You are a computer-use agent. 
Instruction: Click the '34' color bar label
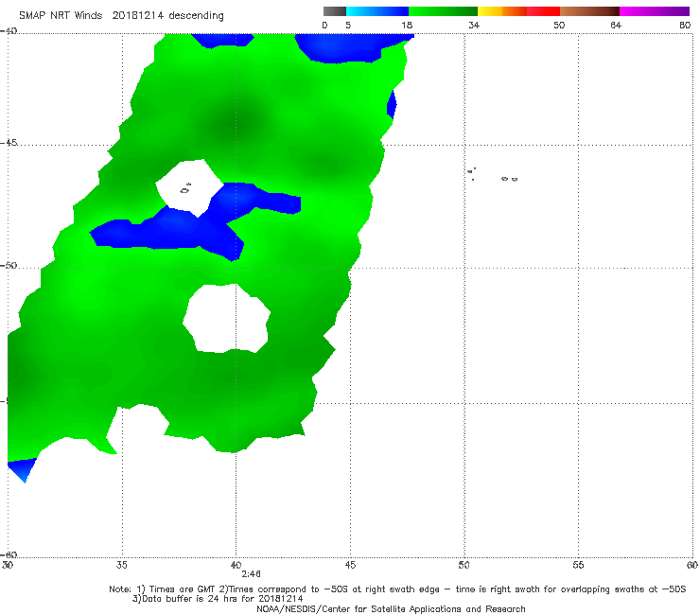tap(474, 26)
